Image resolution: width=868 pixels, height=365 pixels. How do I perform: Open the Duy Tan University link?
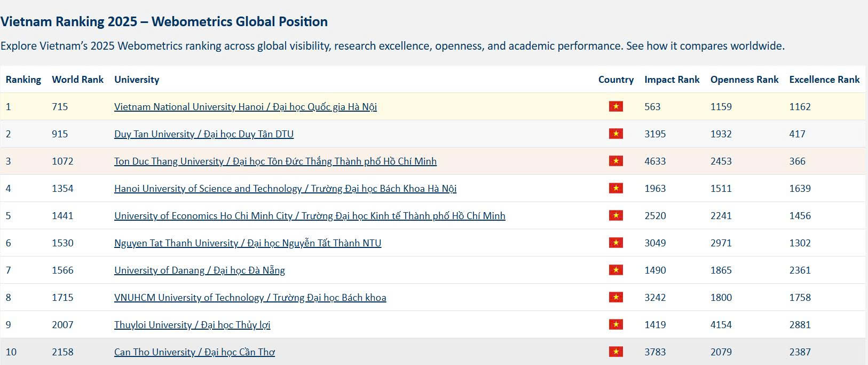point(203,134)
